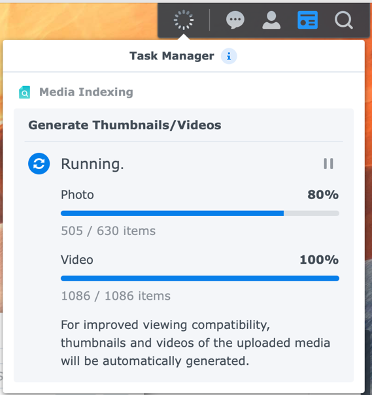This screenshot has width=372, height=396.
Task: Open the search magnifier icon
Action: tap(344, 20)
